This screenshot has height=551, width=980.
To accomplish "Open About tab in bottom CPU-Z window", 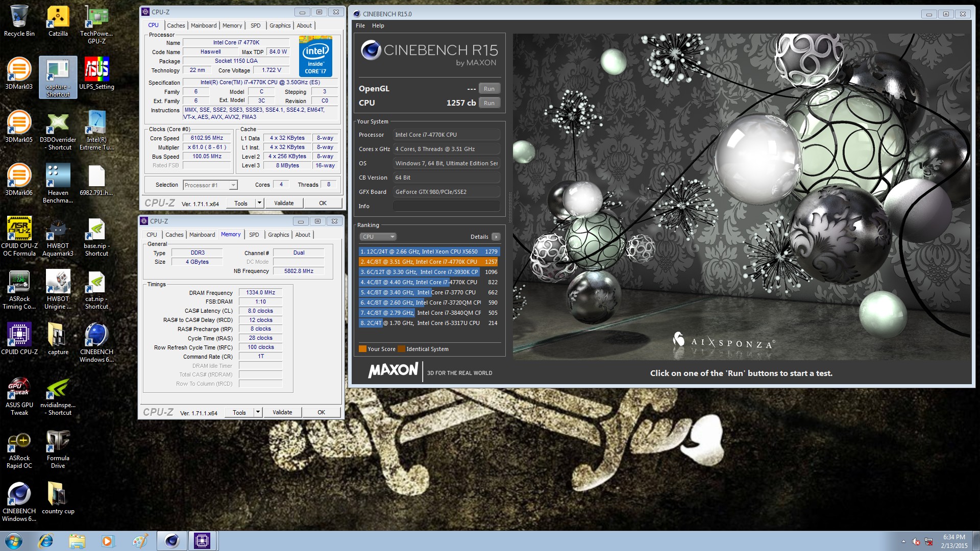I will (x=303, y=235).
